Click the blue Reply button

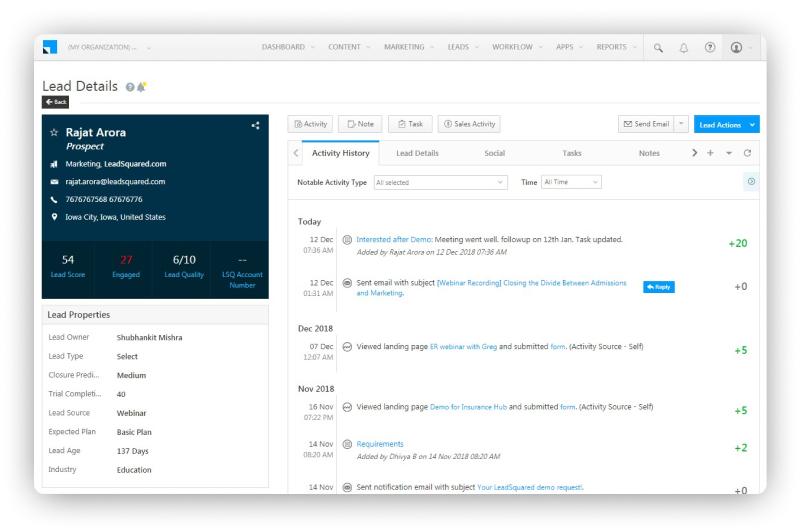click(659, 287)
